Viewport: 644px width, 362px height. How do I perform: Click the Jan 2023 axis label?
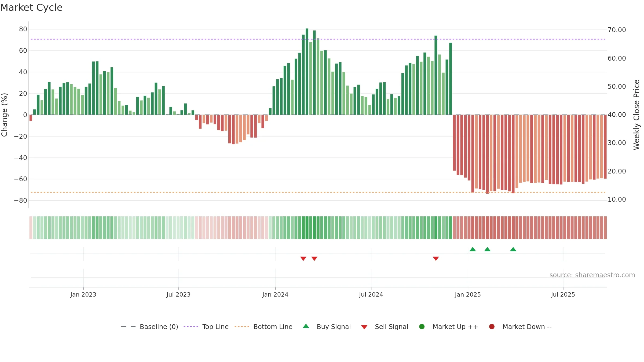(83, 295)
